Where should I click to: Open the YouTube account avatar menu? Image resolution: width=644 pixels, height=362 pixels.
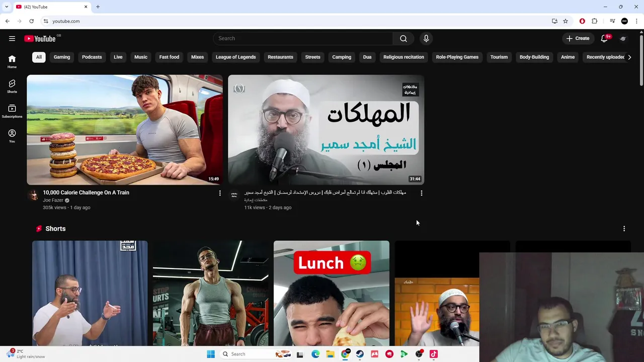click(623, 39)
